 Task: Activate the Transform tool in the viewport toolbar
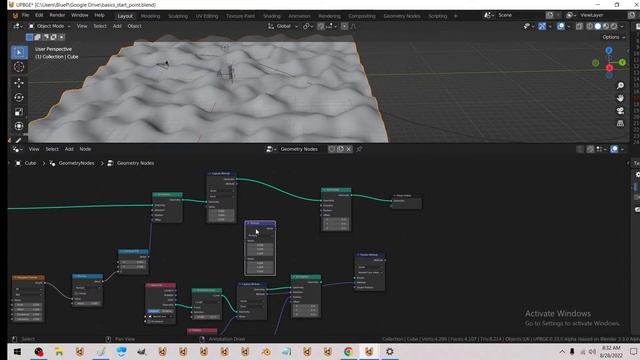pos(19,126)
